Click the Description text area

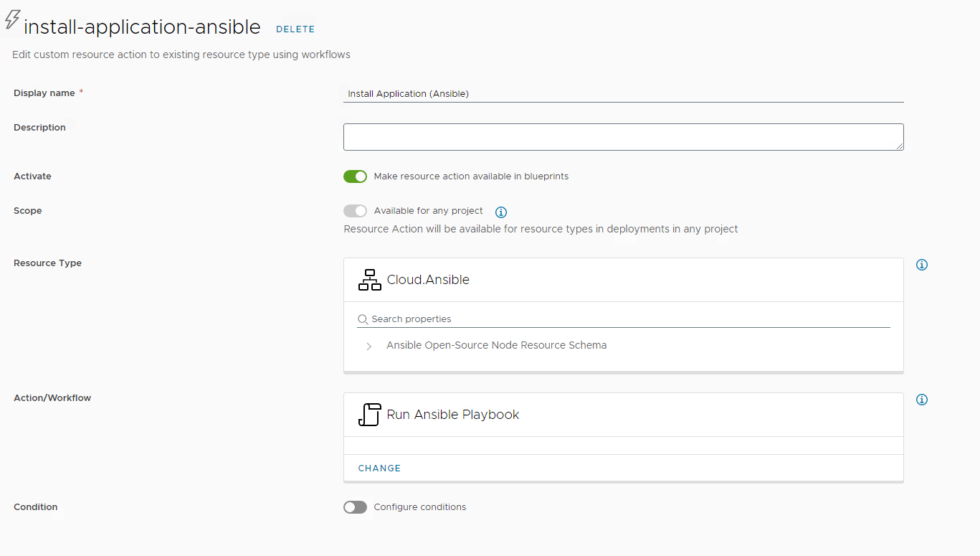click(624, 137)
